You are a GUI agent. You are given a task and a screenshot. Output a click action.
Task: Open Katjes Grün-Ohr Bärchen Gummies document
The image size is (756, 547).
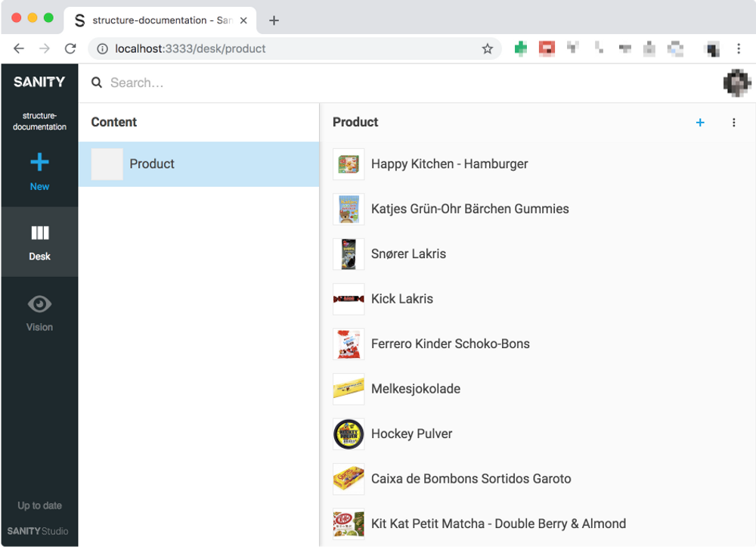[x=469, y=209]
